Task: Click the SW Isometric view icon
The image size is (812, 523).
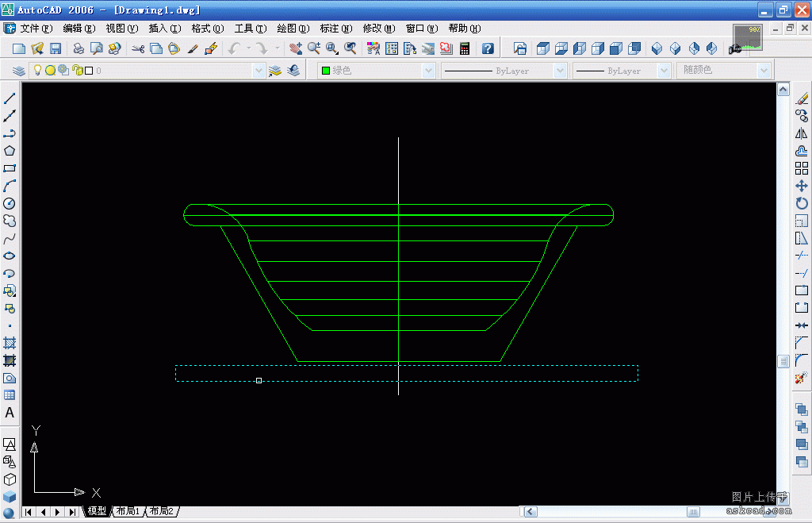Action: [657, 48]
